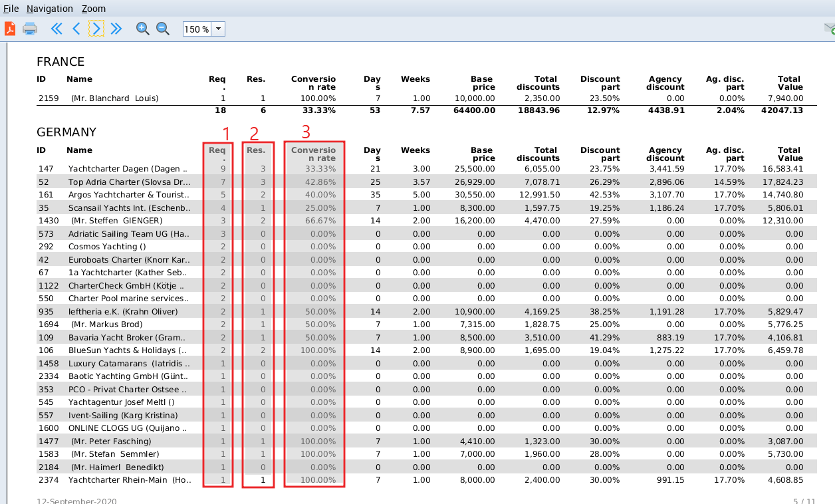Image resolution: width=835 pixels, height=504 pixels.
Task: Skip to the last page
Action: pyautogui.click(x=116, y=29)
